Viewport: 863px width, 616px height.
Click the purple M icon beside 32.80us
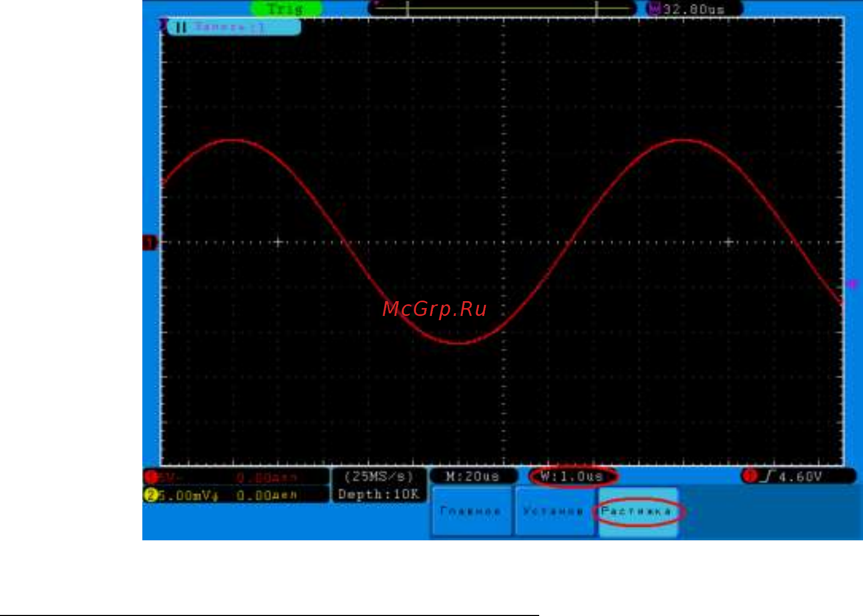click(x=655, y=8)
